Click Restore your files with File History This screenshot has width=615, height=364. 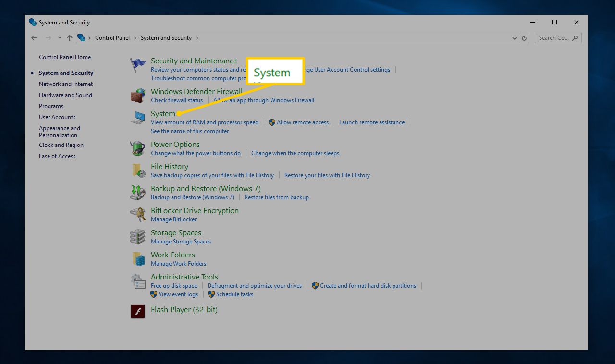327,175
